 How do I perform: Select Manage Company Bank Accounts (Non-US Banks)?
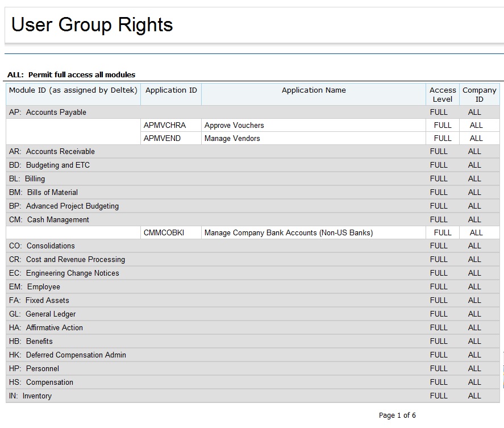[x=288, y=233]
